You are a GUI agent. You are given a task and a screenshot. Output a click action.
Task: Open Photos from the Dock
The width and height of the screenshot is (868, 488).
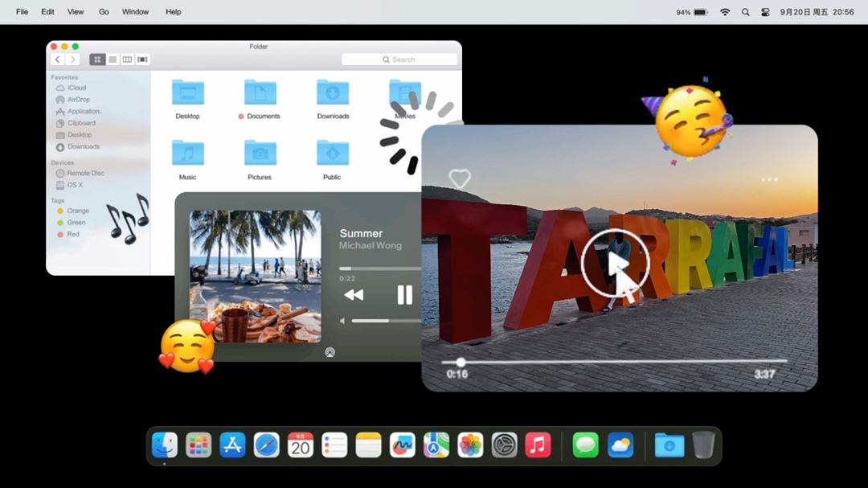point(470,445)
